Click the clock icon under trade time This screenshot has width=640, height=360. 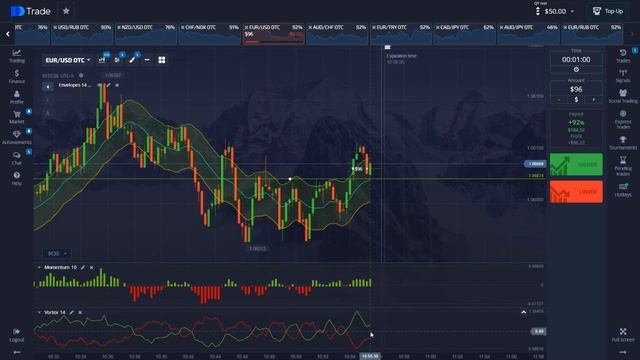click(576, 70)
